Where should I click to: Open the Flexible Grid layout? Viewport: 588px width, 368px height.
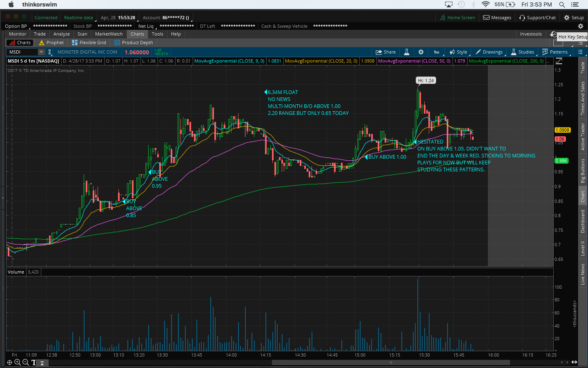click(x=89, y=43)
